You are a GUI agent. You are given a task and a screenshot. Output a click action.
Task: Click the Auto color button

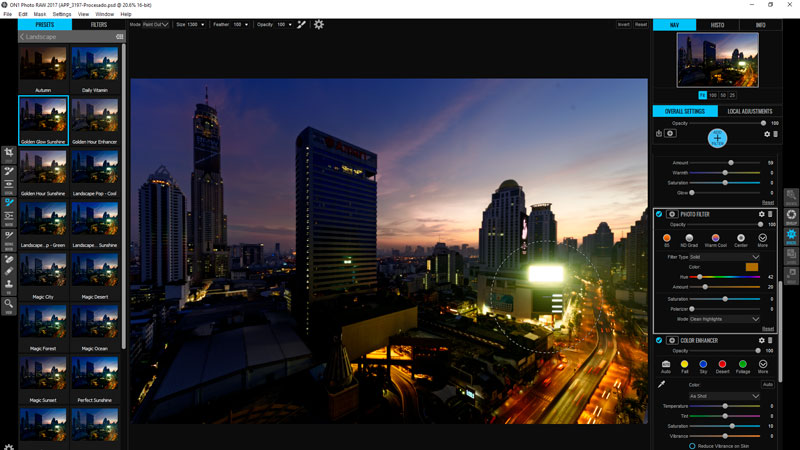(x=767, y=384)
